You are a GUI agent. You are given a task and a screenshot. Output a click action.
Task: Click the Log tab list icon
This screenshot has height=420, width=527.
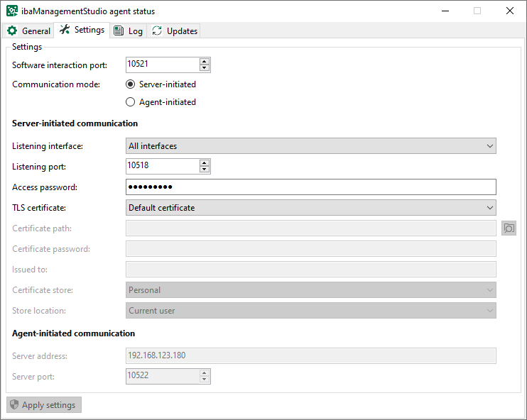119,31
